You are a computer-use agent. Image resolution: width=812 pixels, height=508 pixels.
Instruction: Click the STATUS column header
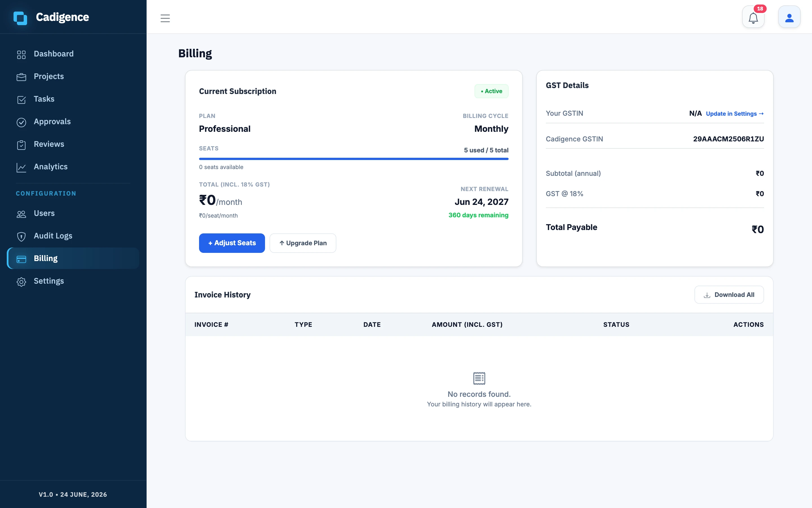[x=616, y=325]
